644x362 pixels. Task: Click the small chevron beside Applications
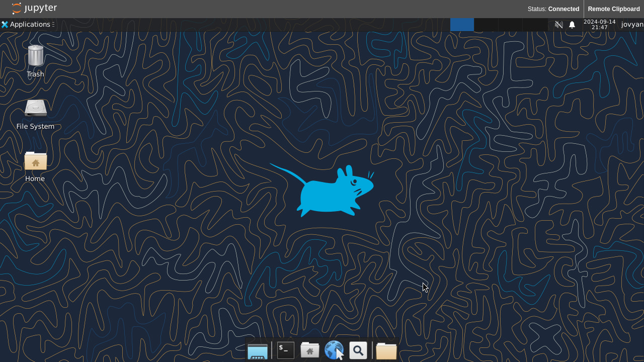[52, 24]
